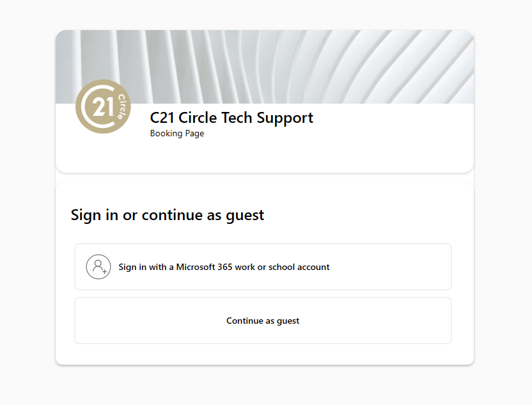The image size is (532, 405).
Task: Click the C21 Circle gold logo
Action: 102,107
